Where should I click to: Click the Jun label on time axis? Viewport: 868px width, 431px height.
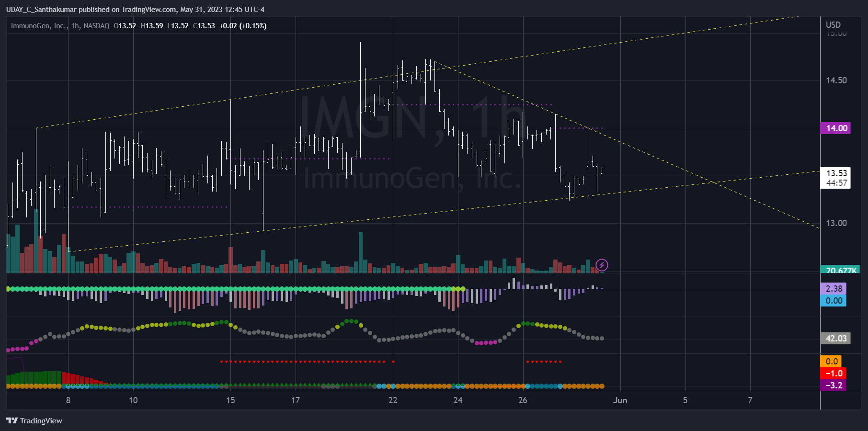pos(620,400)
